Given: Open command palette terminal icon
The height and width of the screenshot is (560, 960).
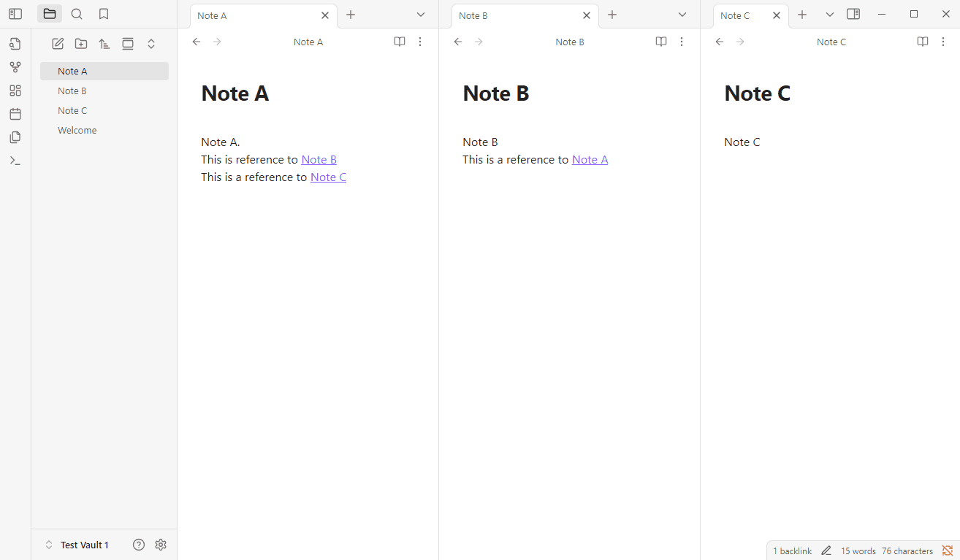Looking at the screenshot, I should tap(15, 161).
